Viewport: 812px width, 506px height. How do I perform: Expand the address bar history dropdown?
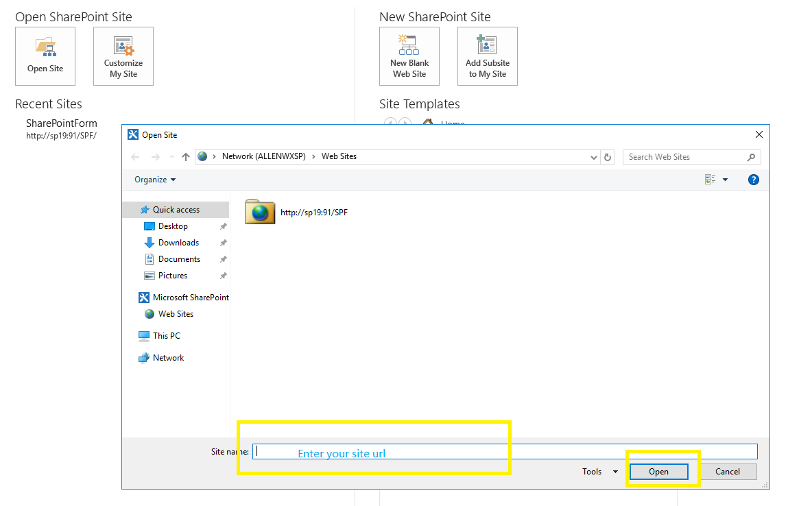593,158
